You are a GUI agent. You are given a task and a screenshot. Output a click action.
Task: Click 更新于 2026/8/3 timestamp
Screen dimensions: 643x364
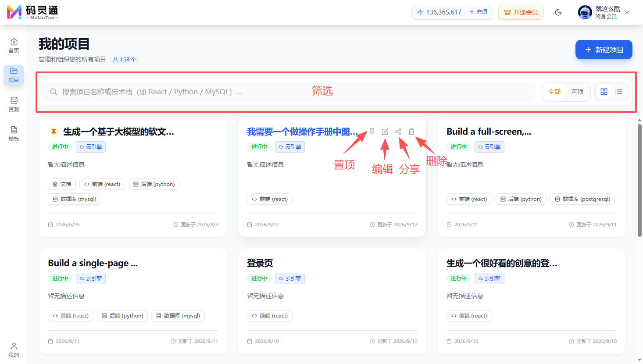click(196, 225)
